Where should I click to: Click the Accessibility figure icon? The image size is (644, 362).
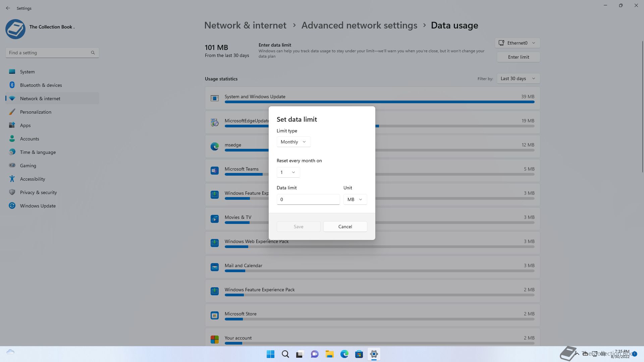tap(12, 179)
